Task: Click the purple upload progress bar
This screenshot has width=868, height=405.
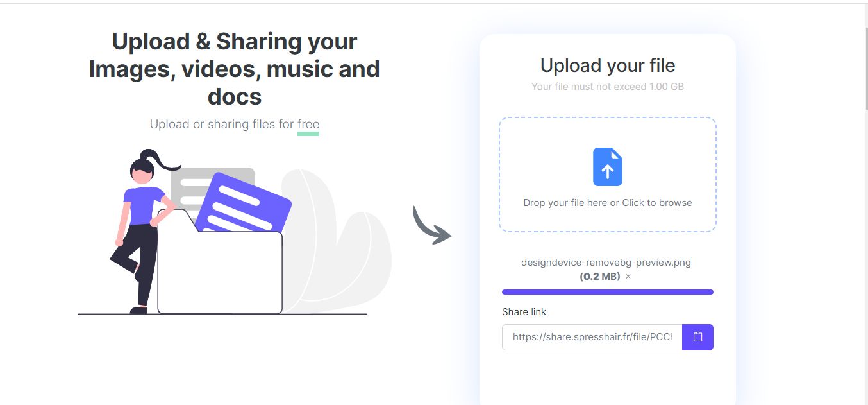Action: click(607, 292)
